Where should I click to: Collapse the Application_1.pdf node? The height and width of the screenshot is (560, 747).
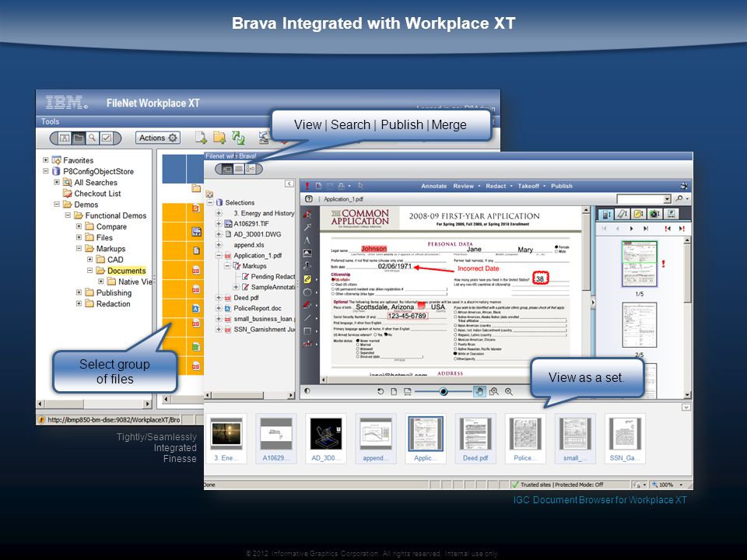[x=218, y=255]
